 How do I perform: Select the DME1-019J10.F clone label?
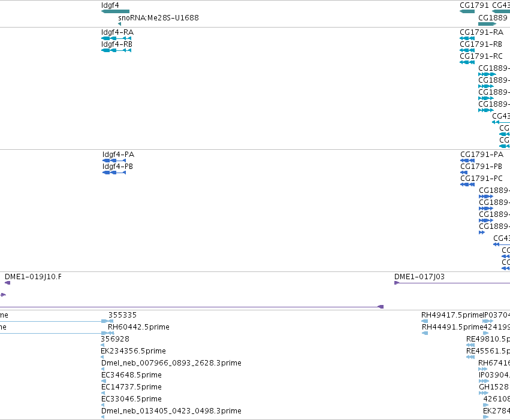pos(33,277)
